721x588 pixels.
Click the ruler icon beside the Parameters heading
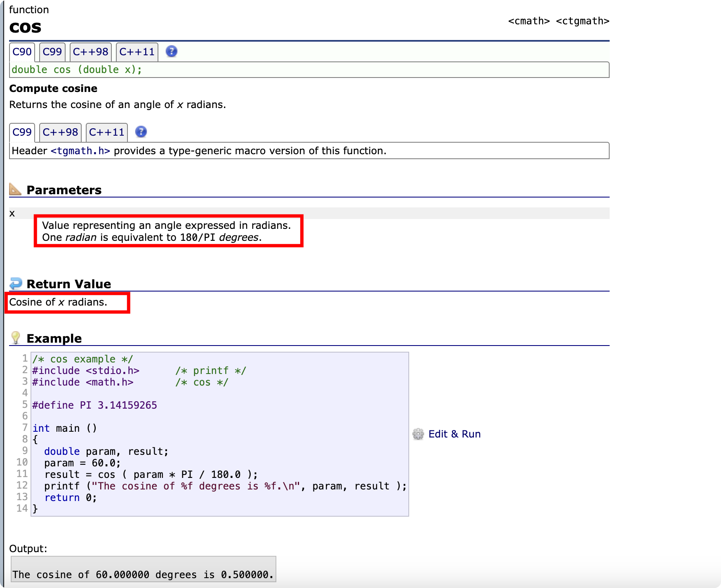[15, 189]
